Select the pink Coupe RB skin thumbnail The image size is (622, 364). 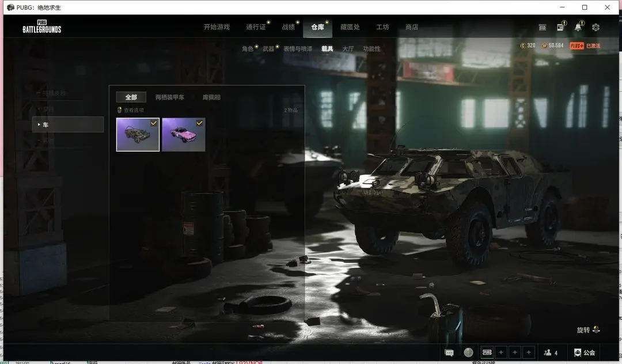(x=184, y=134)
